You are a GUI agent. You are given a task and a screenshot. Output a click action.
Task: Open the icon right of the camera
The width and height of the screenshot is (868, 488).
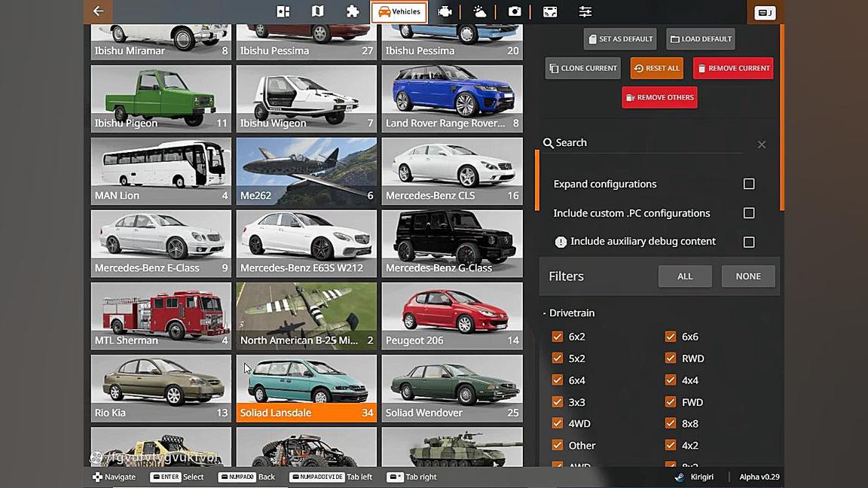click(x=550, y=11)
